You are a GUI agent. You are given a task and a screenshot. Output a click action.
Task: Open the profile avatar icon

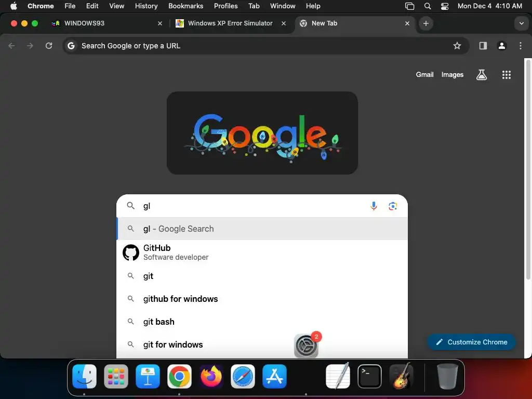coord(502,46)
